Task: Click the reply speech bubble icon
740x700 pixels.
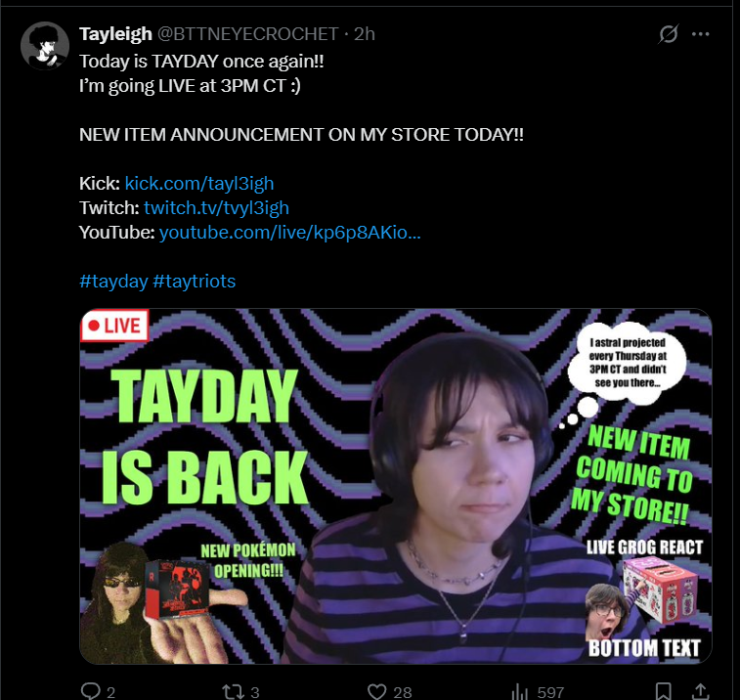Action: [x=90, y=691]
